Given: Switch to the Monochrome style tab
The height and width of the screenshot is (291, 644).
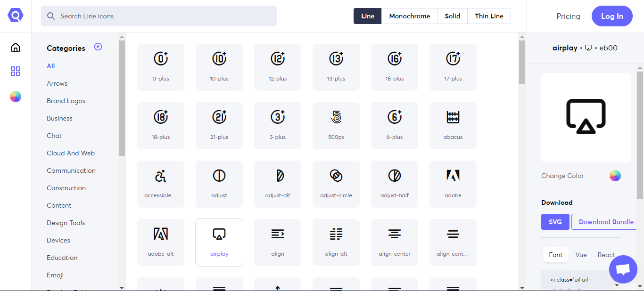Looking at the screenshot, I should (410, 16).
